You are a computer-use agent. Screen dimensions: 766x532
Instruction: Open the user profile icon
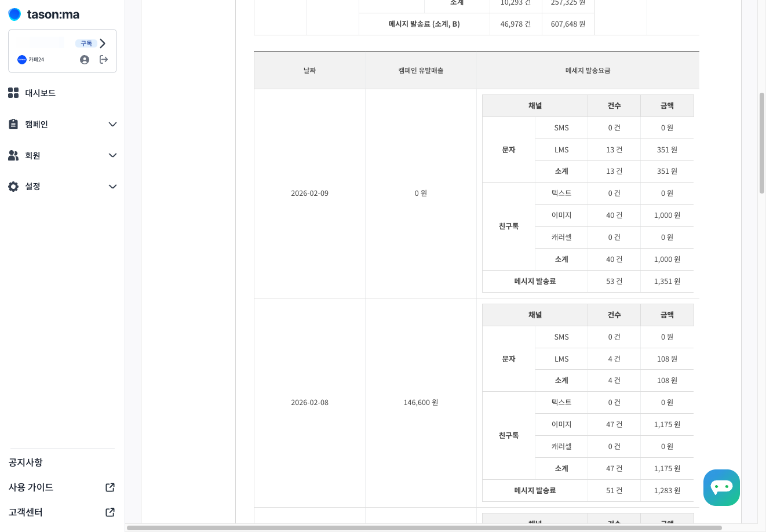pyautogui.click(x=85, y=60)
